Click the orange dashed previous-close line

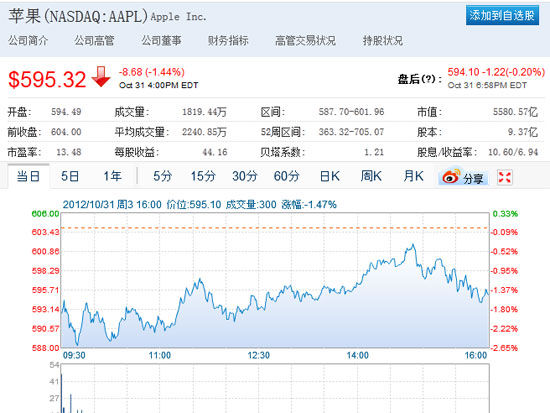pyautogui.click(x=275, y=228)
